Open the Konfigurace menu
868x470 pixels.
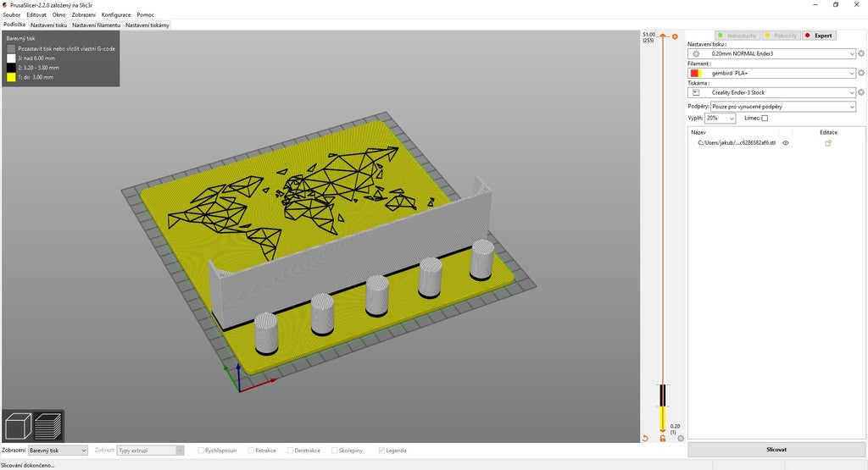[116, 15]
